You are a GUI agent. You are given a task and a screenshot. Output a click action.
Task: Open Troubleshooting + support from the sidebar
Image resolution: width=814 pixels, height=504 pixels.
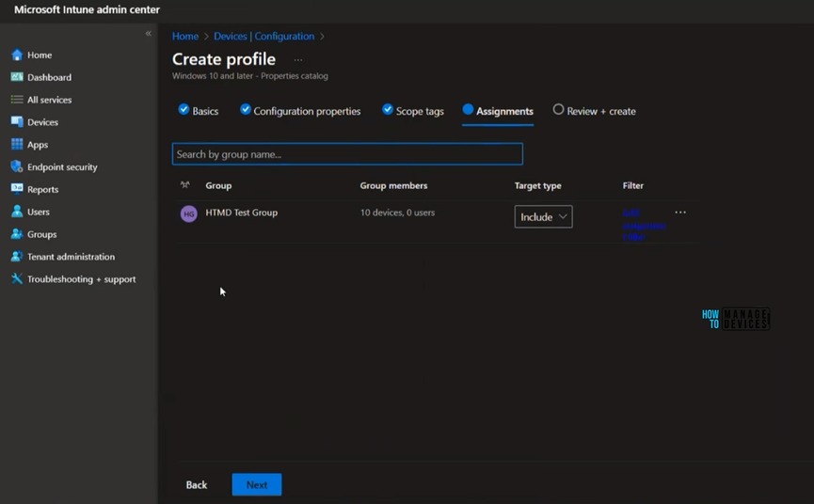pyautogui.click(x=82, y=279)
